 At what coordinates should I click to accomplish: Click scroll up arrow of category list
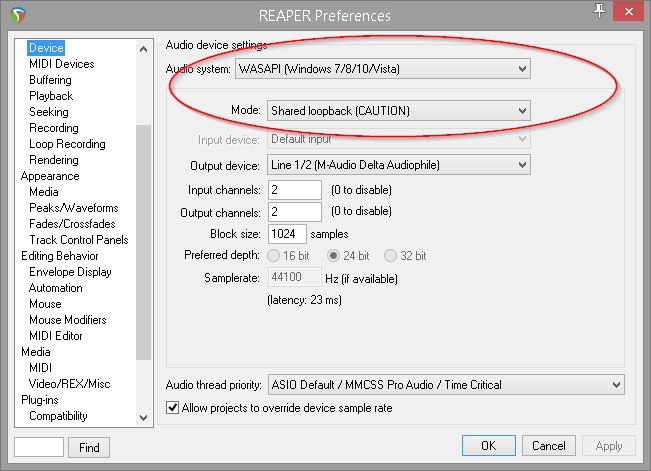coord(144,49)
